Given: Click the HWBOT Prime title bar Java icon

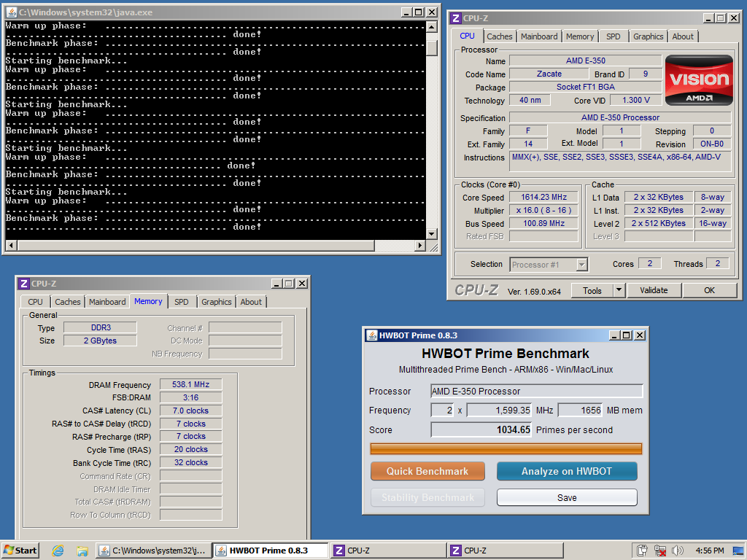Looking at the screenshot, I should coord(372,335).
